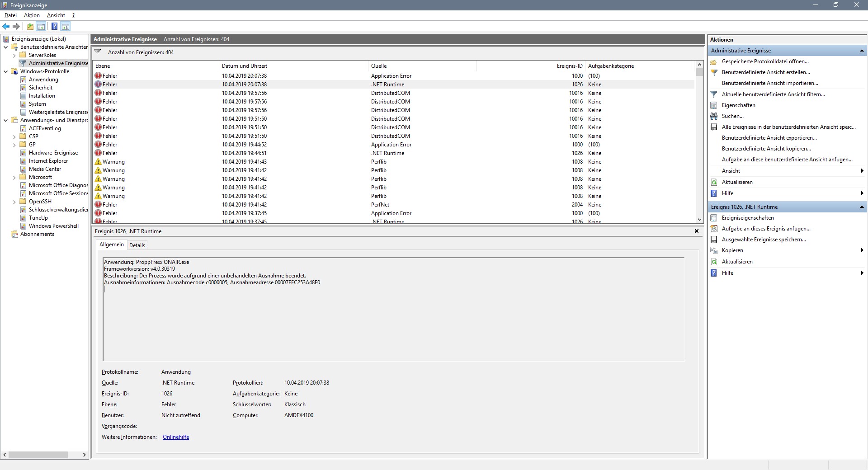868x470 pixels.
Task: Click the error icon of the PerfNet row
Action: pyautogui.click(x=98, y=205)
